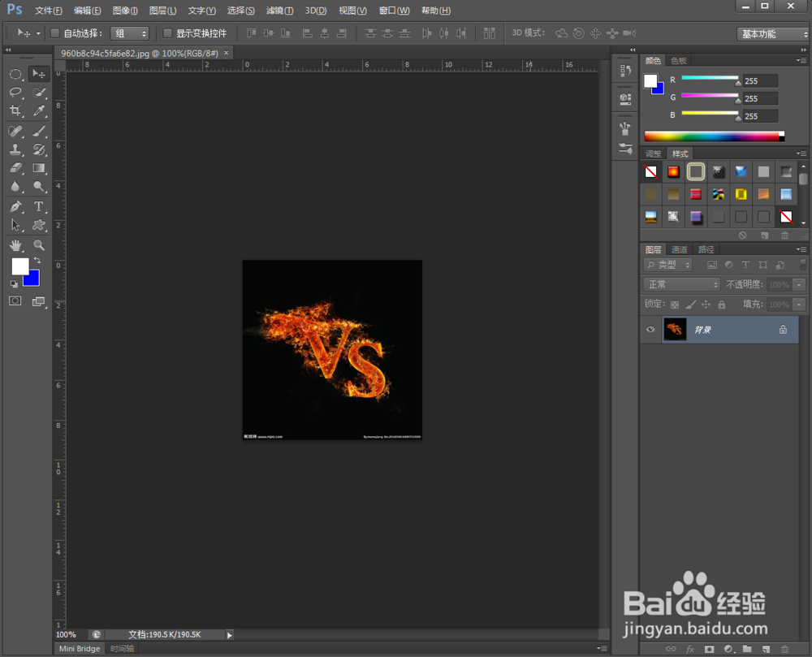Screen dimensions: 812x657
Task: Open the status bar info arrow
Action: [x=229, y=635]
